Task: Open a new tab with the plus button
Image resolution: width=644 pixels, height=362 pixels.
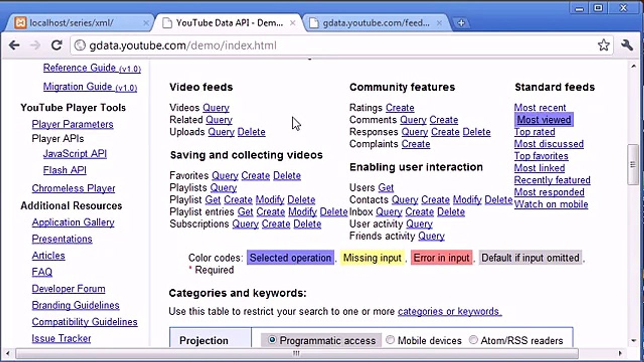Action: coord(461,23)
